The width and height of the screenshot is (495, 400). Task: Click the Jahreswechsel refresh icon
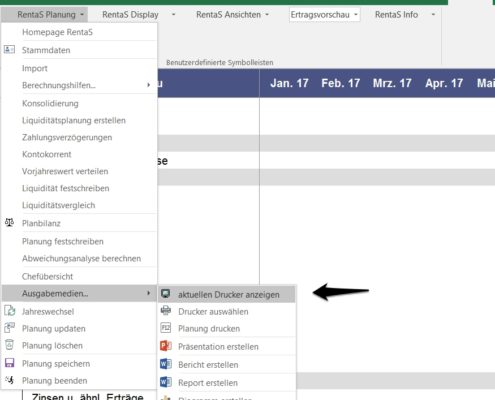click(10, 311)
